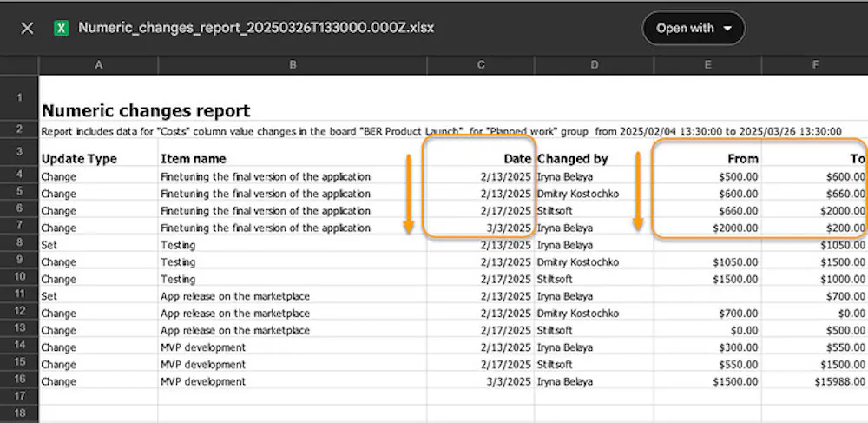This screenshot has width=868, height=423.
Task: Select column C header
Action: (x=480, y=65)
